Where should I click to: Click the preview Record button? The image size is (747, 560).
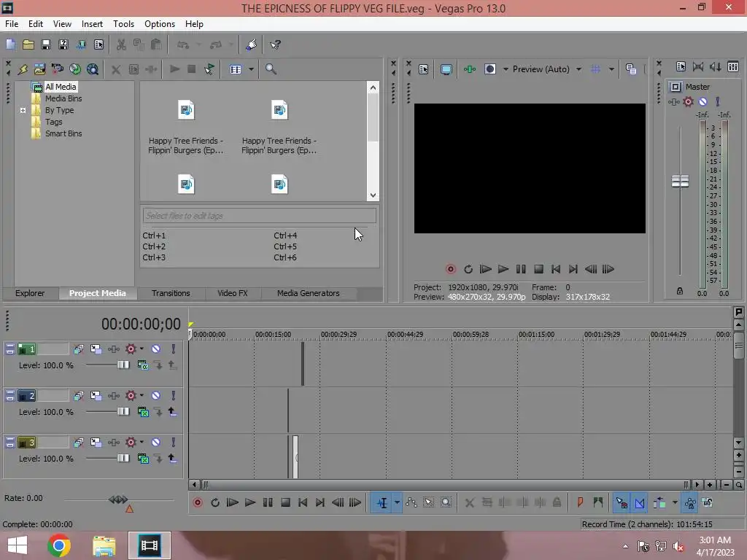[450, 269]
